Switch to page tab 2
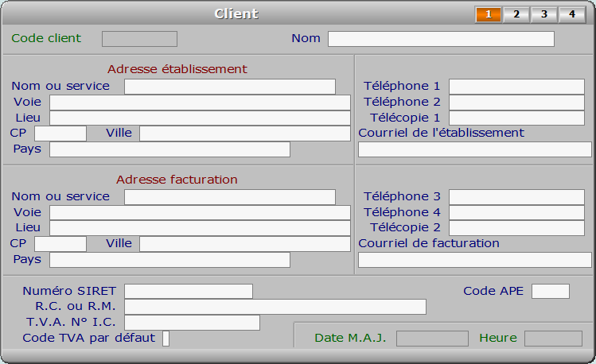This screenshot has height=364, width=596. (x=516, y=14)
